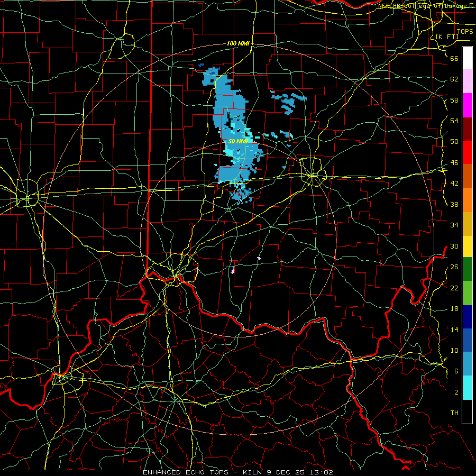Select the 2 scale label
476x476 pixels.
[x=456, y=392]
